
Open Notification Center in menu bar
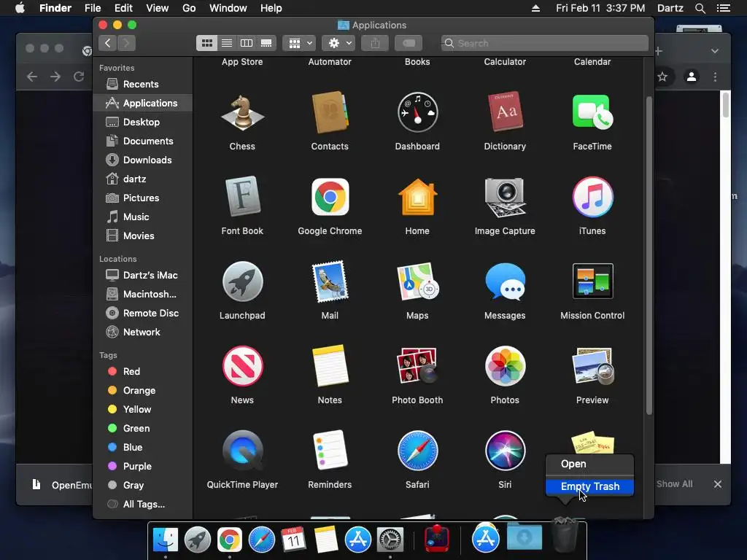(724, 8)
